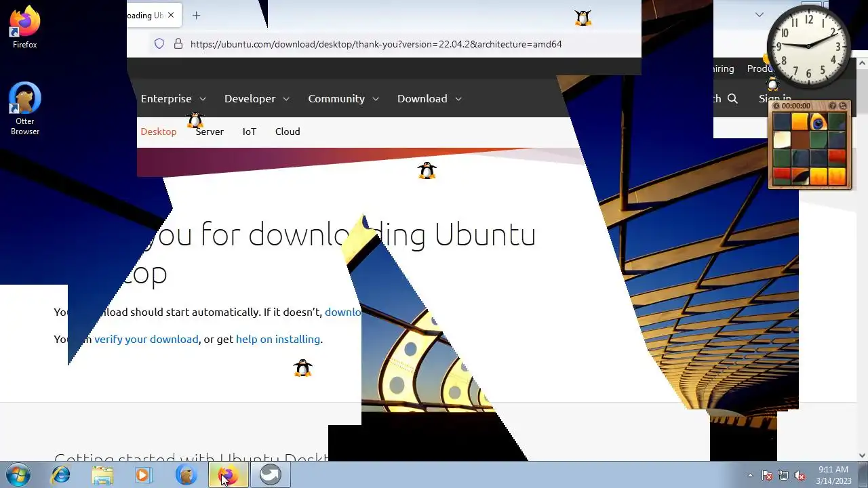Expand the Enterprise menu

pyautogui.click(x=173, y=98)
